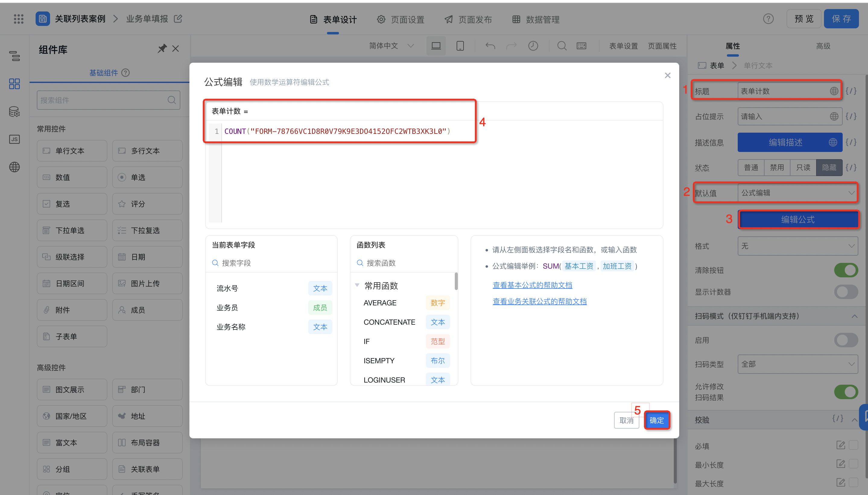Toggle the 清除按钮 switch

(846, 270)
